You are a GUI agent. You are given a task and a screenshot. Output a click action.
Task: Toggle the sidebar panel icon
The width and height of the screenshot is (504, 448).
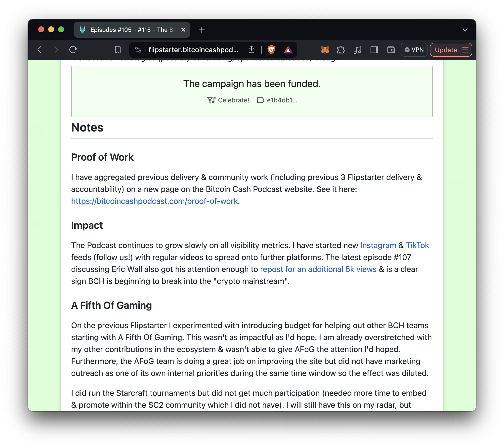374,50
